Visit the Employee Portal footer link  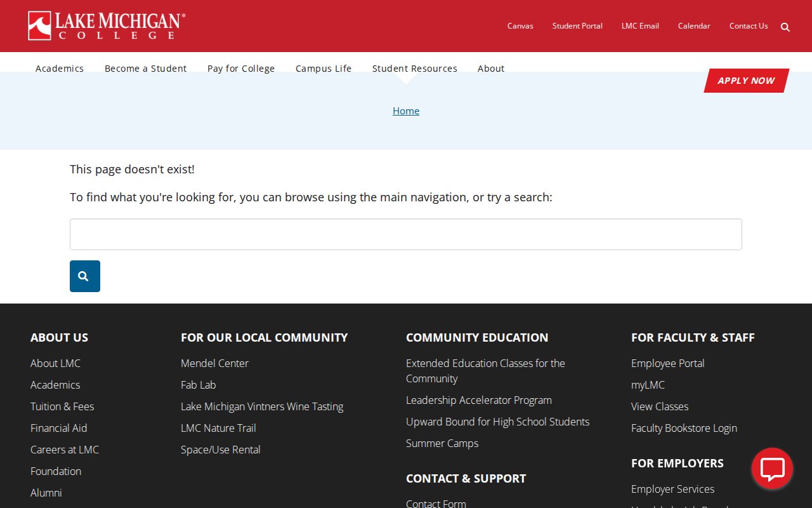[667, 363]
